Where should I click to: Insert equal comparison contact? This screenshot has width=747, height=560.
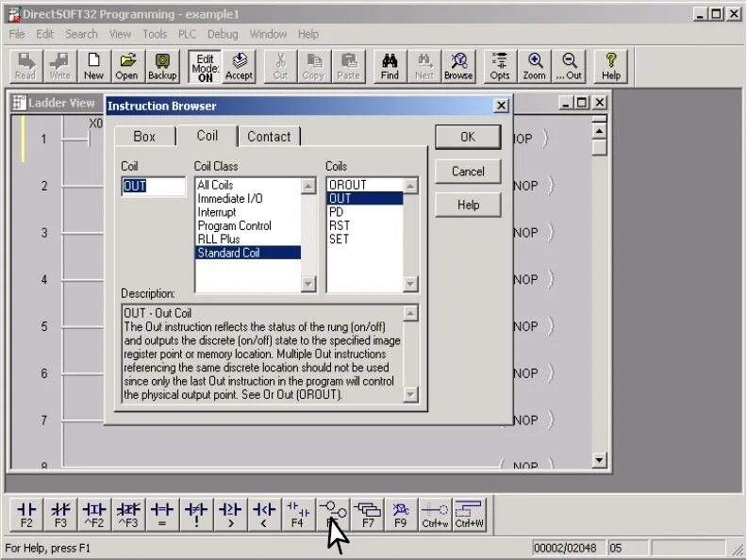pos(162,515)
